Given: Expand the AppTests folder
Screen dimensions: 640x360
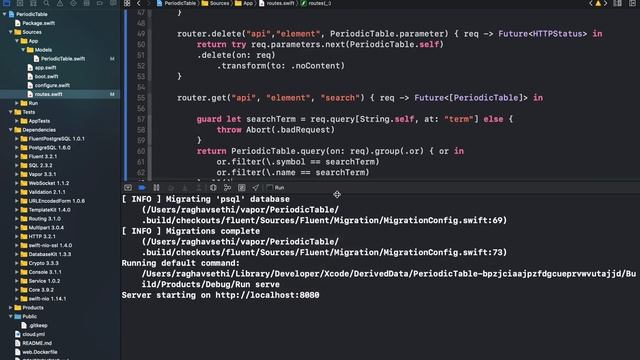Looking at the screenshot, I should coord(17,121).
